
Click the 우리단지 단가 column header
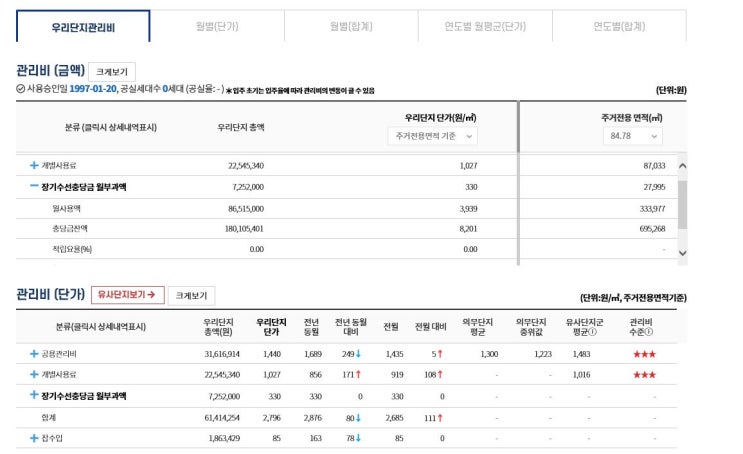tap(271, 327)
